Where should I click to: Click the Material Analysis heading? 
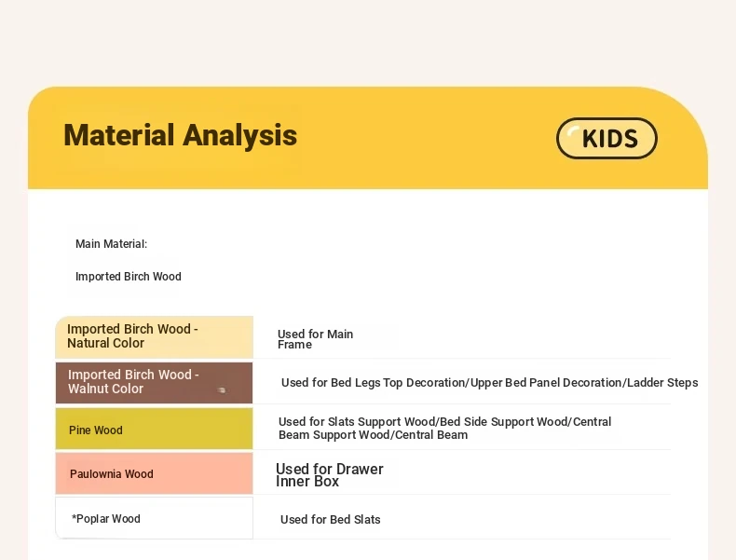pos(180,135)
